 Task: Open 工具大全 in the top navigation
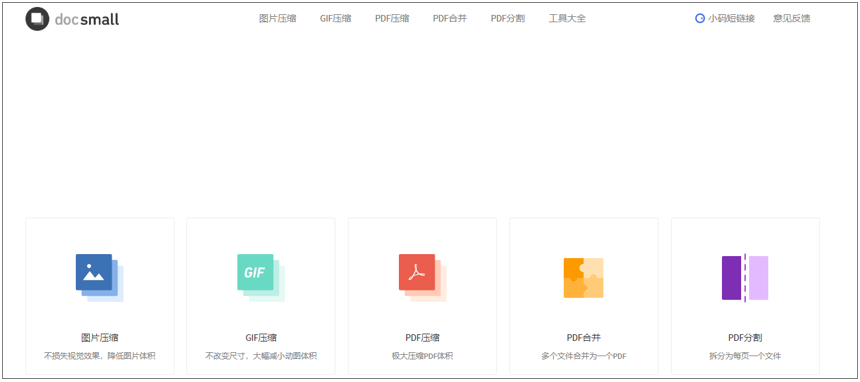tap(567, 18)
